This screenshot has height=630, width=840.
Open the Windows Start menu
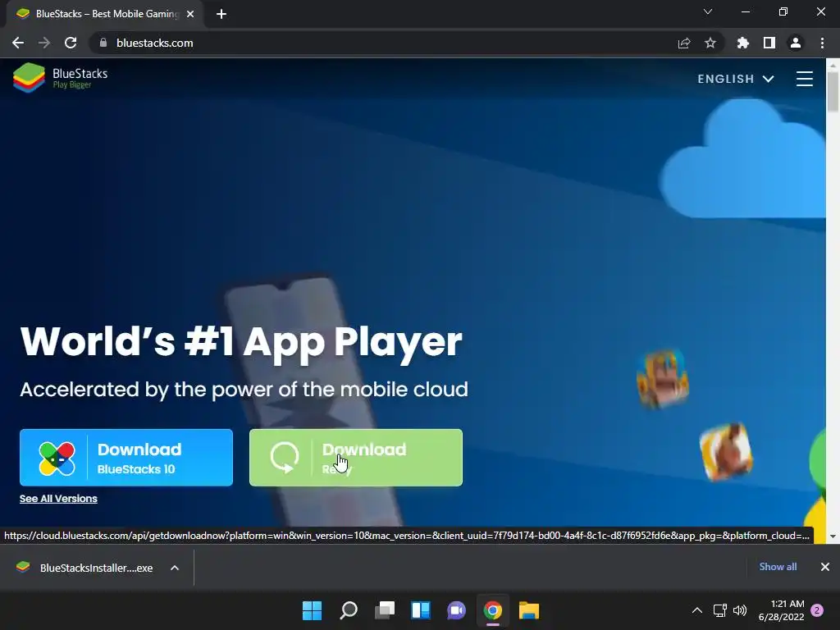click(x=313, y=610)
